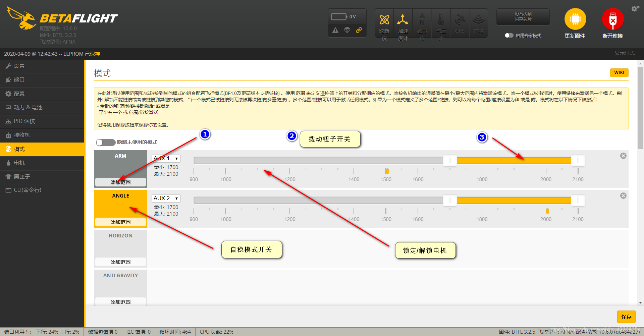Click 添加范围 under HORIZON mode
The width and height of the screenshot is (644, 336).
tap(120, 262)
